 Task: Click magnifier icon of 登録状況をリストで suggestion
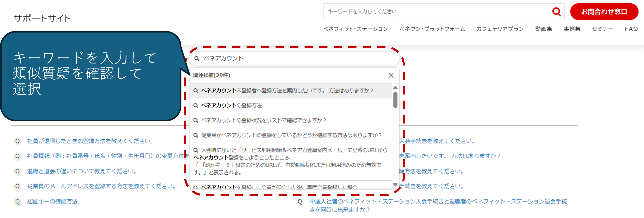(x=196, y=121)
